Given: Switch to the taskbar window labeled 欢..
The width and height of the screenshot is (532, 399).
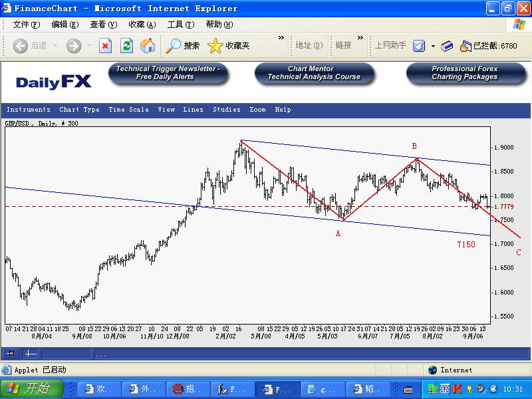Looking at the screenshot, I should pyautogui.click(x=98, y=389).
